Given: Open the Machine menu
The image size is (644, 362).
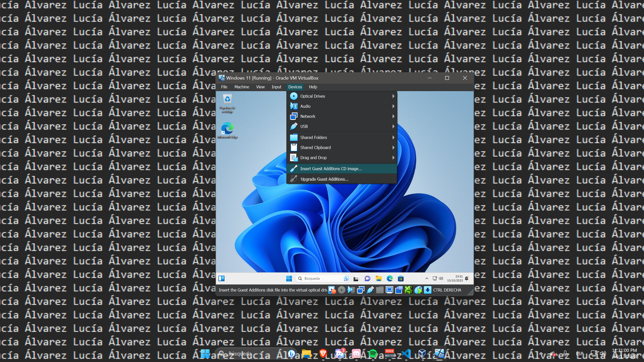Looking at the screenshot, I should click(x=241, y=87).
